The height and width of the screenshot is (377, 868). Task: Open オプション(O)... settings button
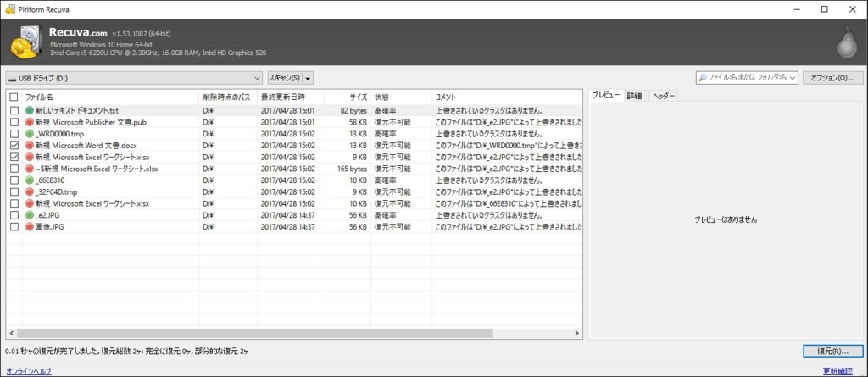click(x=832, y=78)
